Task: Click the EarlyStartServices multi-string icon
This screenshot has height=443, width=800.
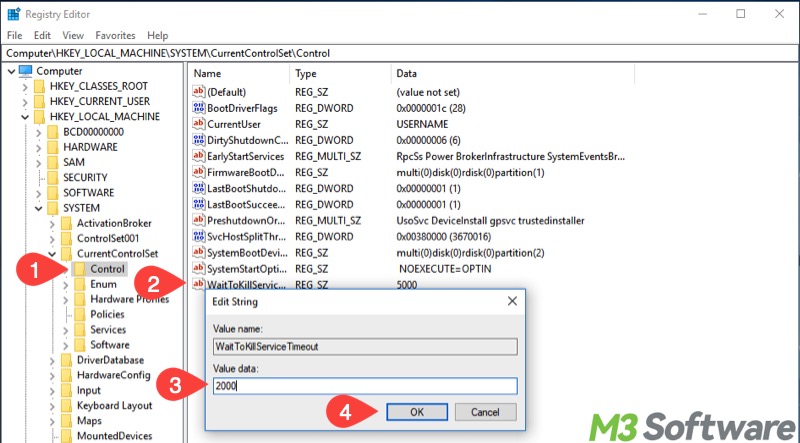Action: 198,156
